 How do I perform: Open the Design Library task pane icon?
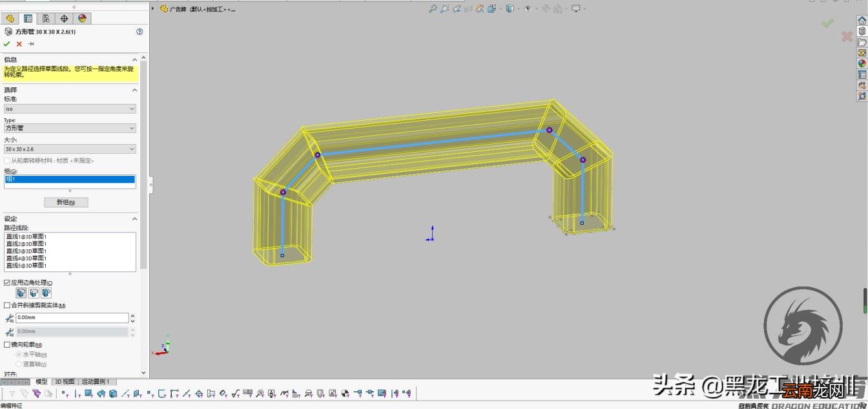[862, 31]
